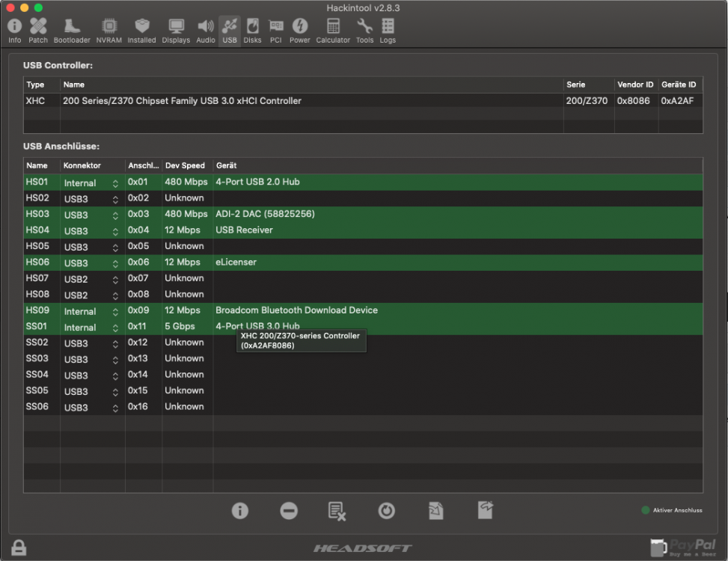This screenshot has width=728, height=561.
Task: Click the lock icon at bottom left
Action: (19, 548)
